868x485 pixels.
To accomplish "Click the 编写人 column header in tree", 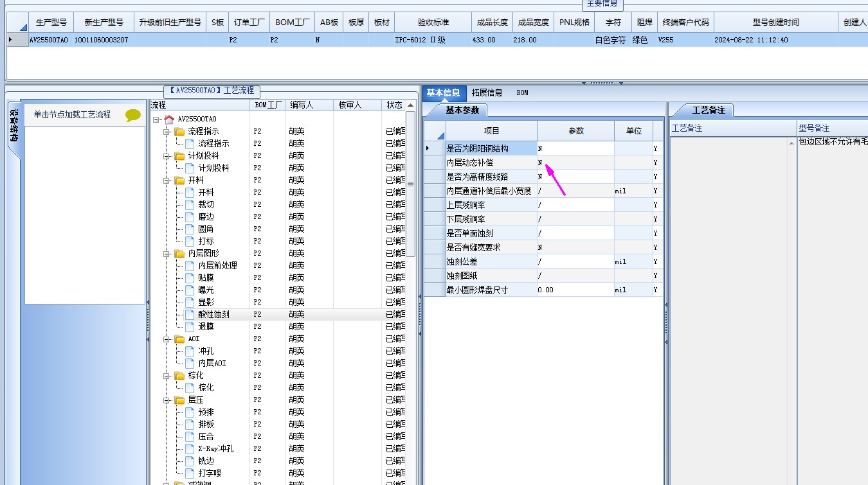I will click(x=310, y=105).
